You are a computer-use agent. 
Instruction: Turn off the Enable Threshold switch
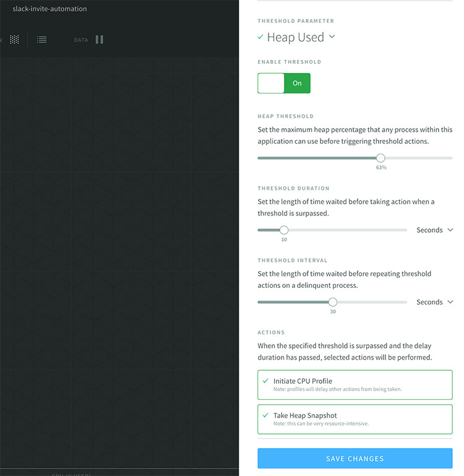284,83
